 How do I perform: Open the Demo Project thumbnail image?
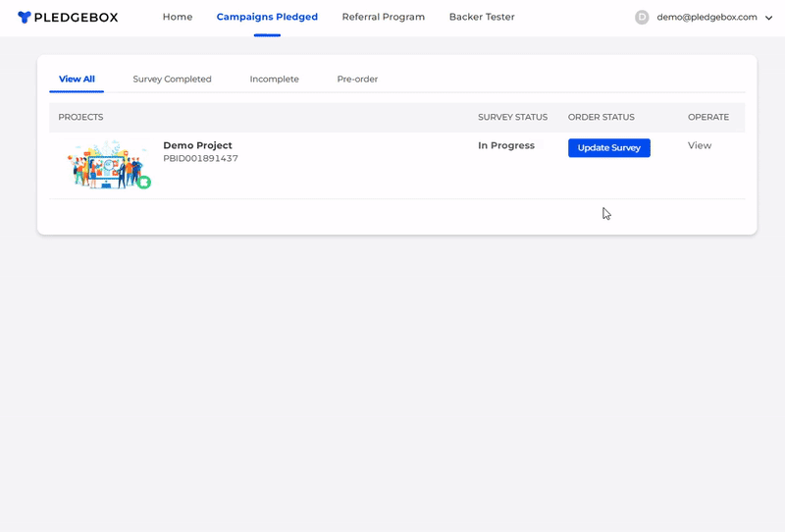[109, 165]
